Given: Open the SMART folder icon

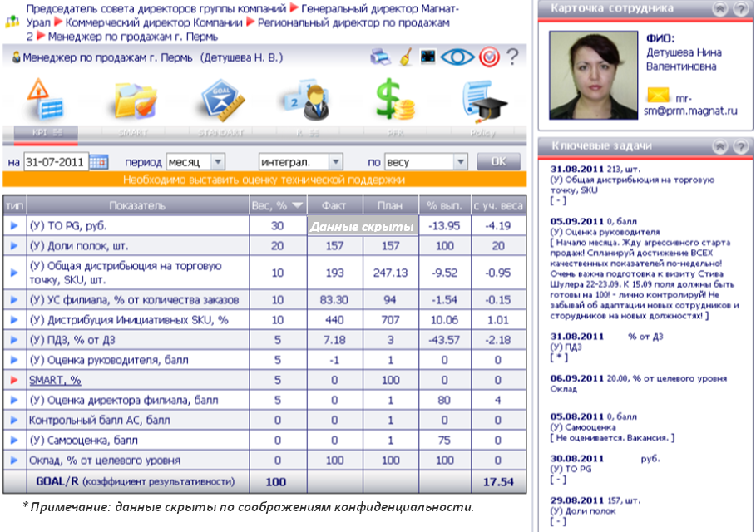Looking at the screenshot, I should pyautogui.click(x=135, y=101).
